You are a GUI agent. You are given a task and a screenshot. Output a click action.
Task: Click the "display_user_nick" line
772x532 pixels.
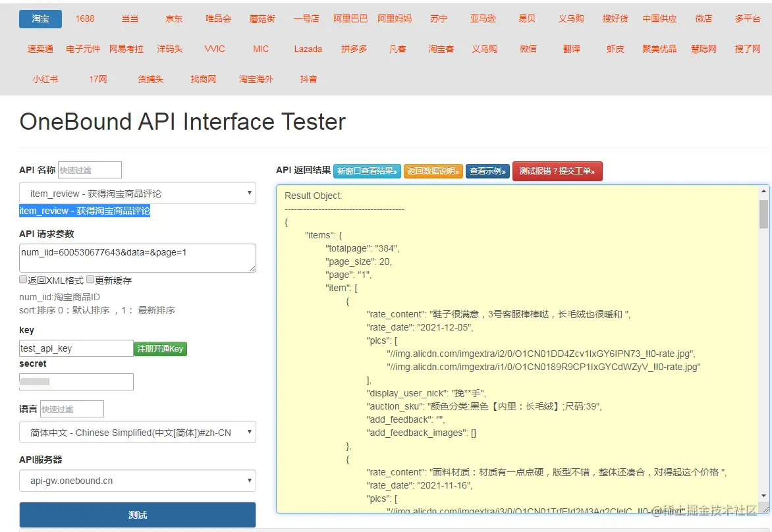click(426, 393)
